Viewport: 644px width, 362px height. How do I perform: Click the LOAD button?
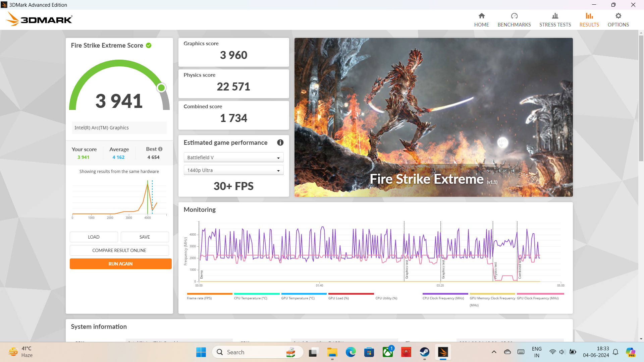point(94,237)
